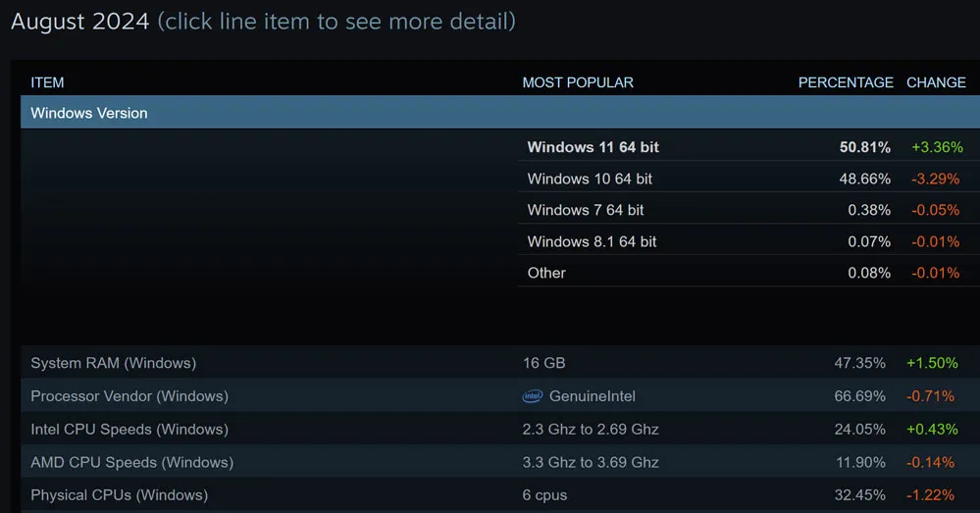Click the Windows 7 64 bit entry
980x513 pixels.
(x=586, y=210)
